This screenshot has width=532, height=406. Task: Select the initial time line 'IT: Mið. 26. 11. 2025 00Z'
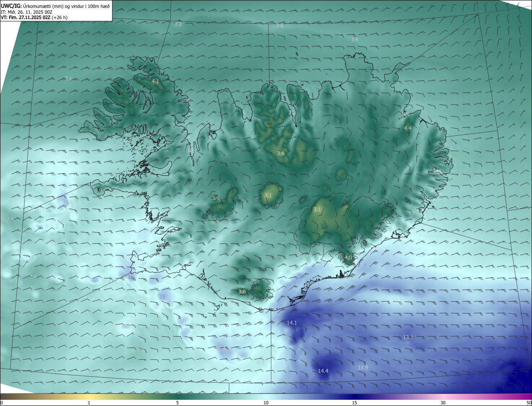27,12
